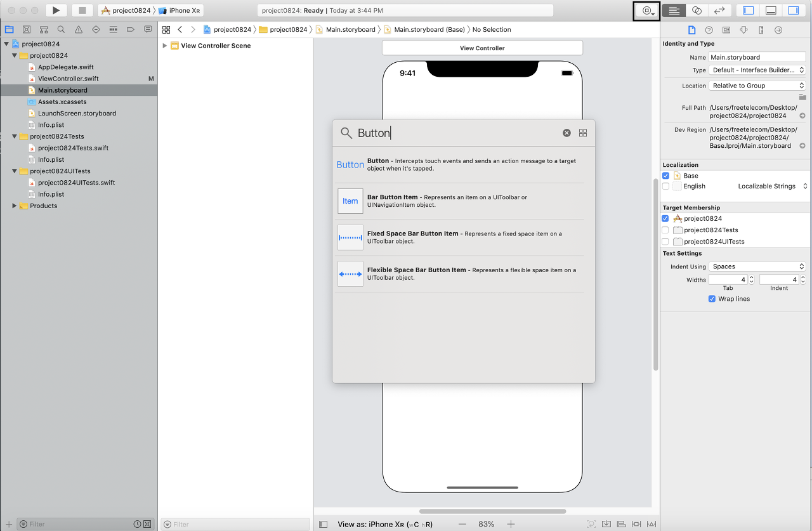The image size is (812, 531).
Task: Select the Button library item
Action: (459, 165)
